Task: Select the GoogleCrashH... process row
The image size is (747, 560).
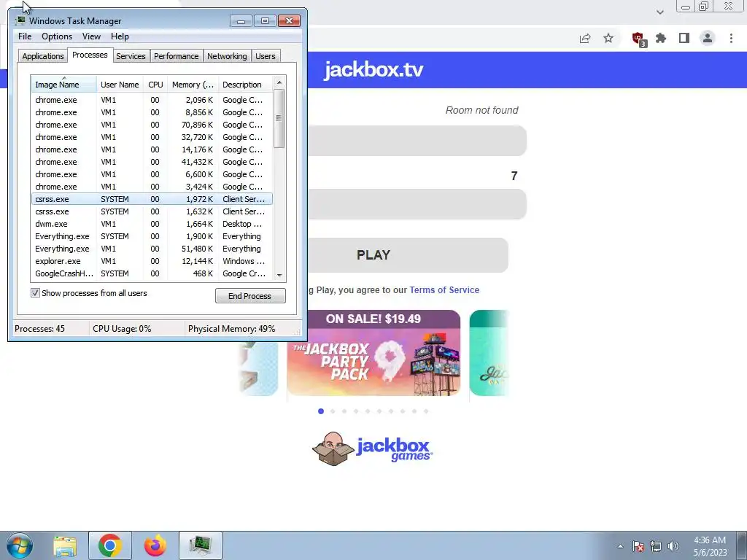Action: tap(152, 273)
